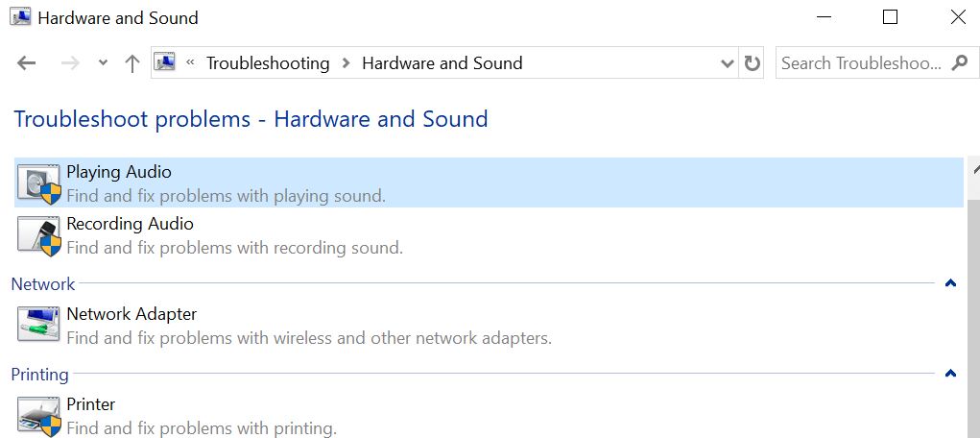Select the Recording Audio title text
980x438 pixels.
tap(130, 224)
